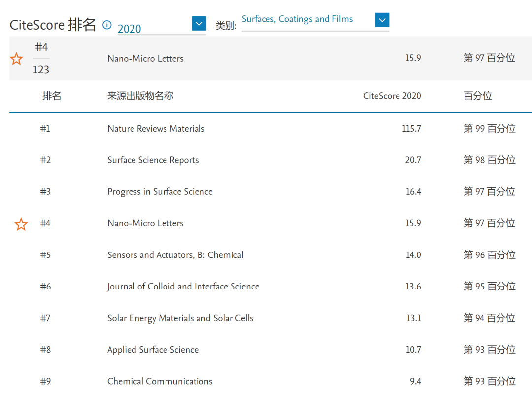Click the 第 95 百分位 percentile cell
The image size is (532, 398).
(490, 286)
